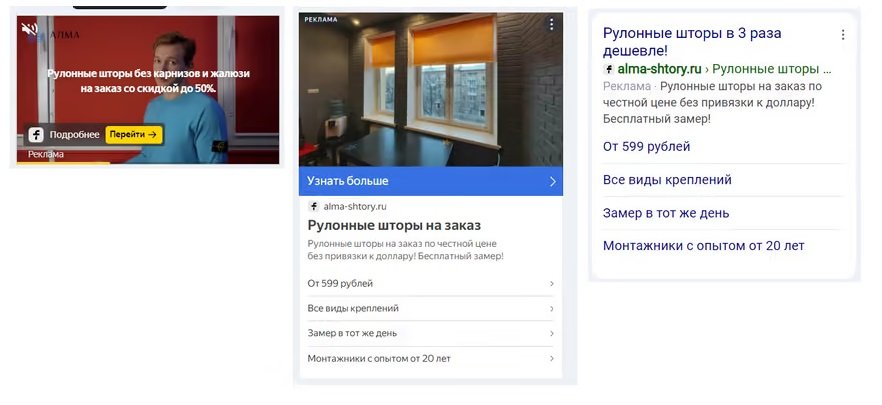
Task: Click description text о честной цене in middle ad
Action: click(x=405, y=250)
